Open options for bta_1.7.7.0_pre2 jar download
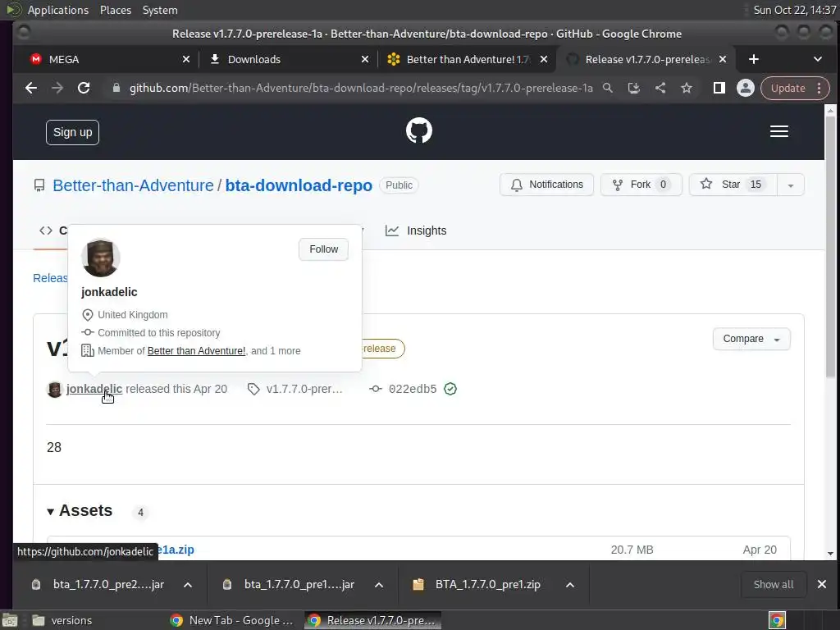The image size is (840, 630). coord(188,585)
